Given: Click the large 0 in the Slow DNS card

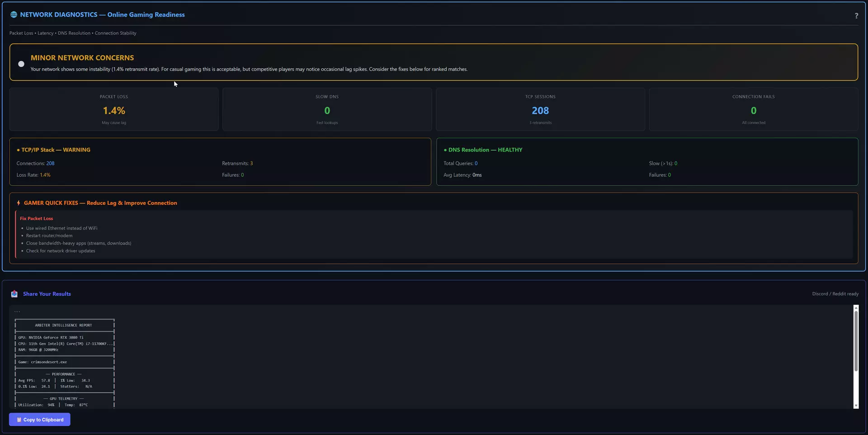Looking at the screenshot, I should 327,111.
